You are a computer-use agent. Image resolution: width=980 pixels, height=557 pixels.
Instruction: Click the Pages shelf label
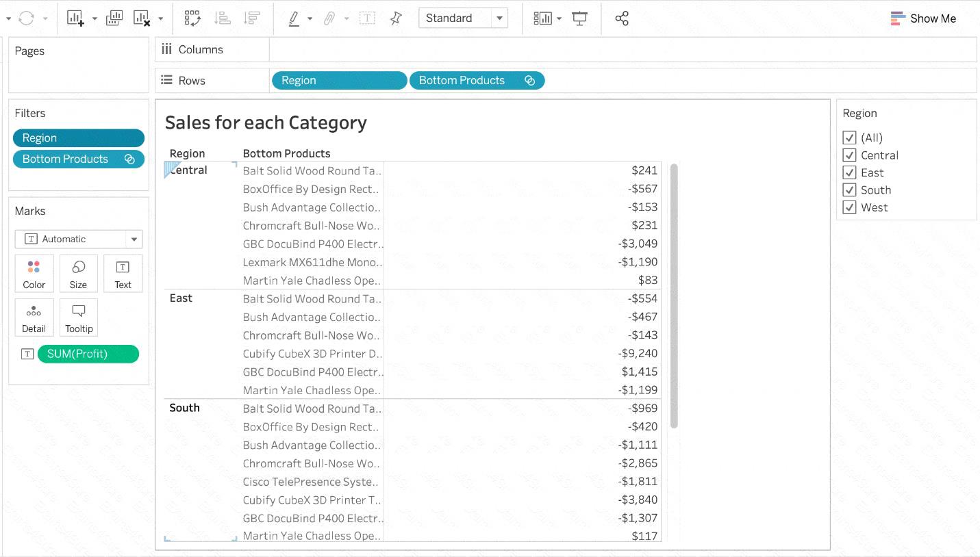[29, 51]
